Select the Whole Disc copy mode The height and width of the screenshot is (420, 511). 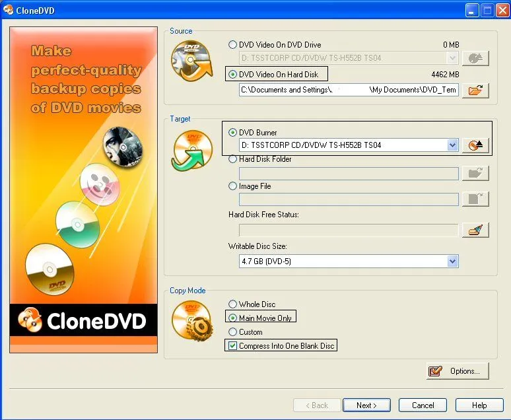pyautogui.click(x=232, y=304)
